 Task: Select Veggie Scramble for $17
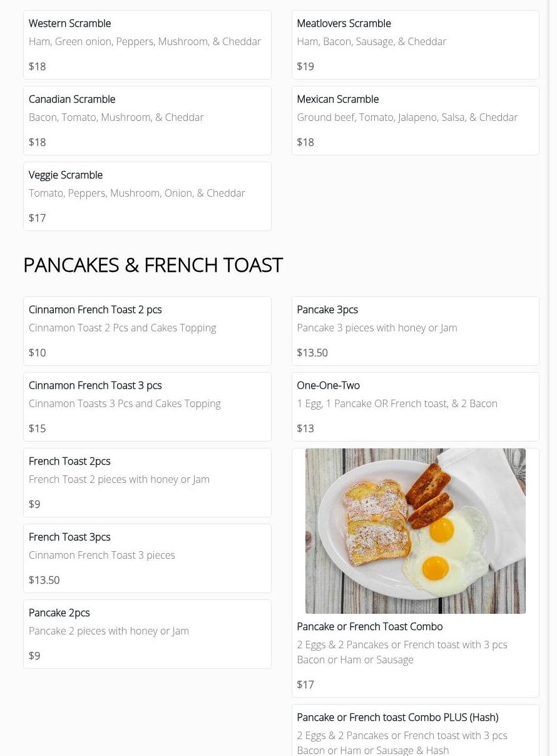tap(147, 196)
